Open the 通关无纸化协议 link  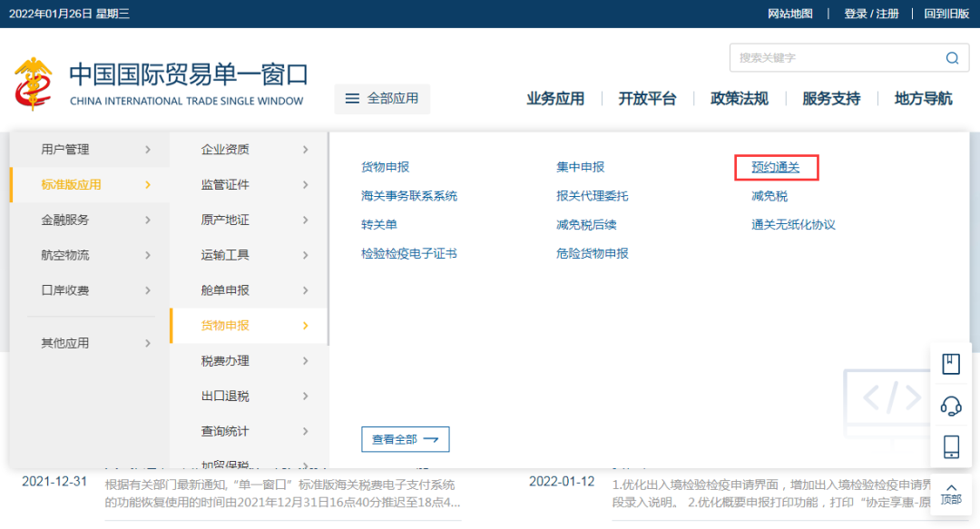point(793,224)
